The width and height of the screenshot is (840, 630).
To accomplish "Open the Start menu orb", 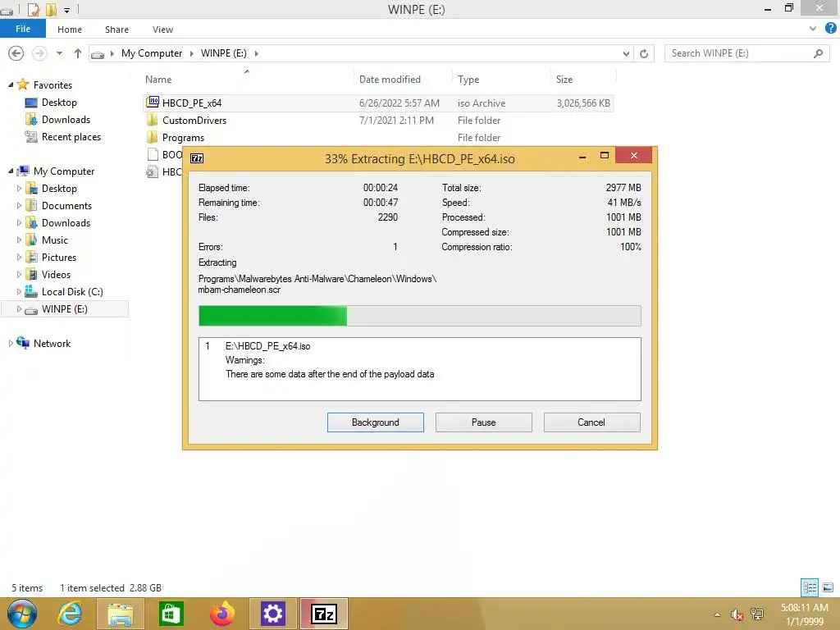I will click(22, 614).
